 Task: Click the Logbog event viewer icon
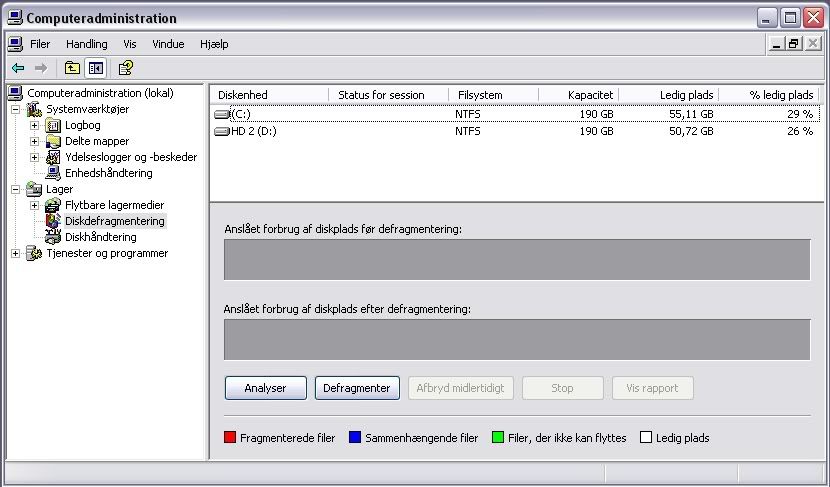point(53,125)
